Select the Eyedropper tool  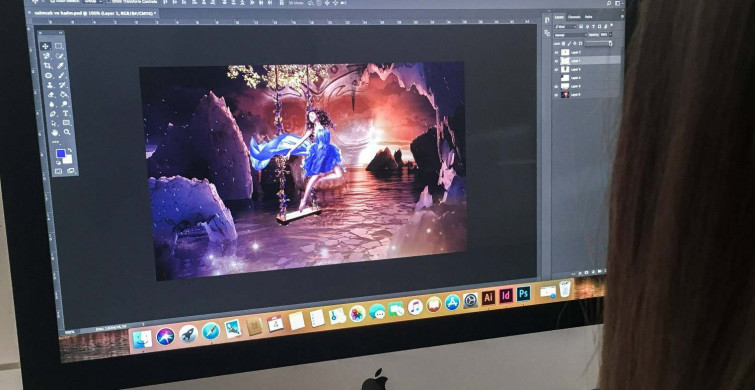point(60,66)
